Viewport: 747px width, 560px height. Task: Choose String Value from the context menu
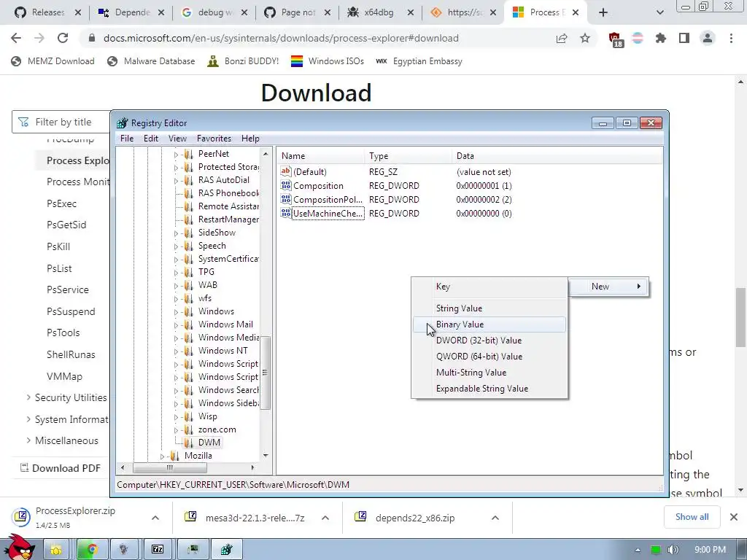[489, 308]
